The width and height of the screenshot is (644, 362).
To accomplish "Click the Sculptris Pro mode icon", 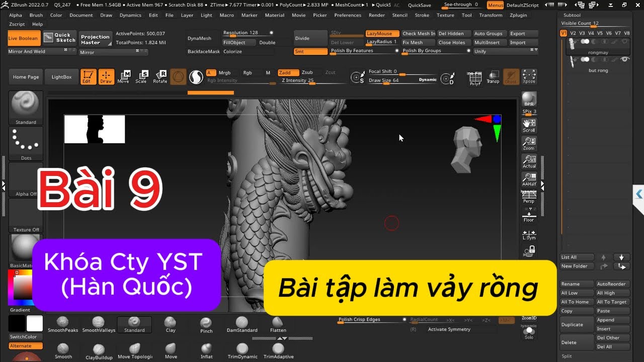I will tap(196, 76).
